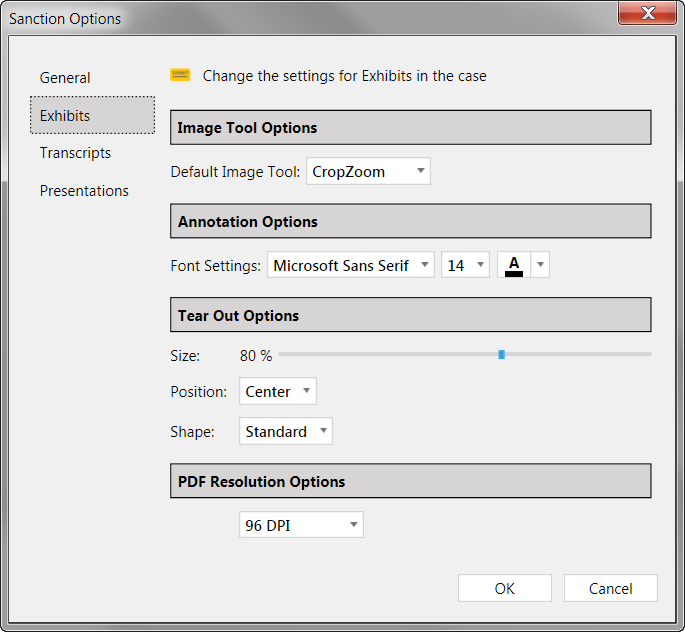This screenshot has width=685, height=632.
Task: Open the font size 14 dropdown
Action: click(465, 265)
